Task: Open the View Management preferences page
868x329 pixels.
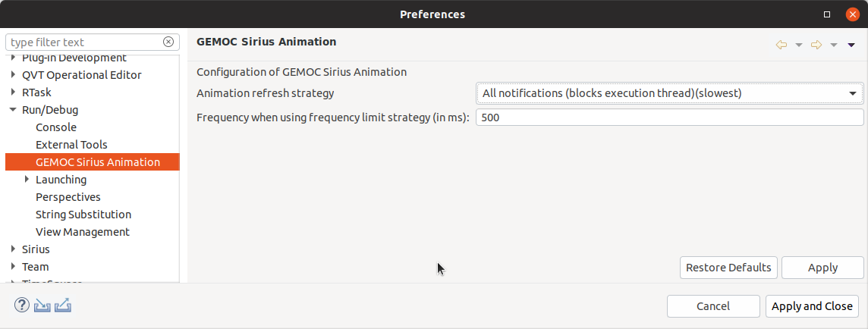Action: coord(83,232)
